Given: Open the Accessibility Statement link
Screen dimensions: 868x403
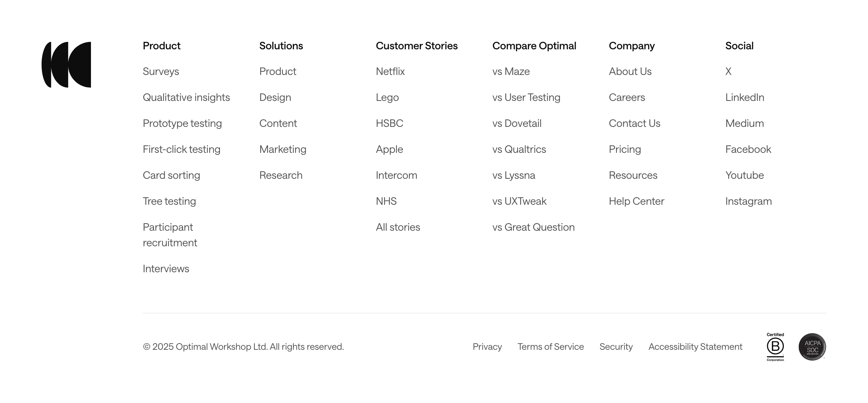Looking at the screenshot, I should (695, 347).
